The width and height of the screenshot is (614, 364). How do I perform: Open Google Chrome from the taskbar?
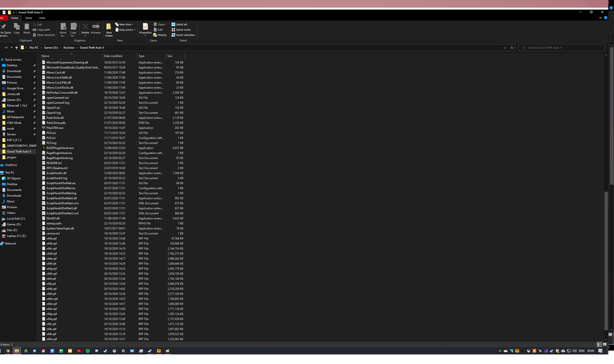coord(8,351)
